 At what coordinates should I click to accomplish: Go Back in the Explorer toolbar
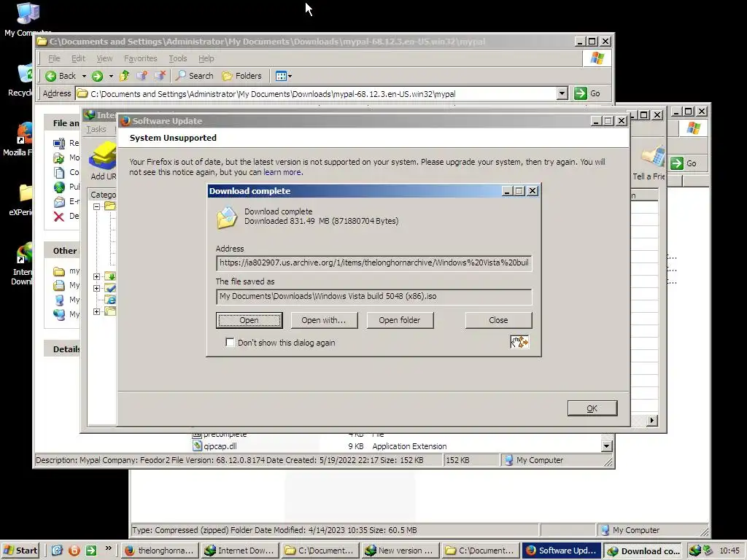coord(61,76)
